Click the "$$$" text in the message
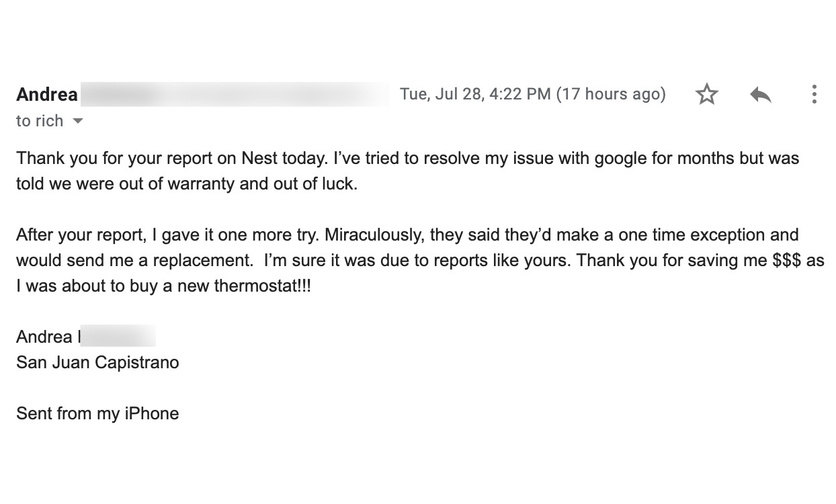The height and width of the screenshot is (504, 836). [787, 261]
